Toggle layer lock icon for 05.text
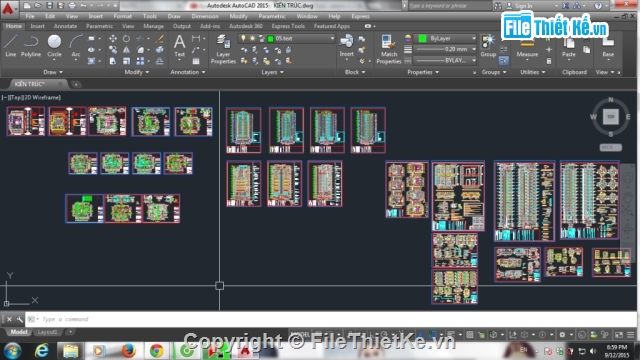This screenshot has width=640, height=360. [x=261, y=38]
